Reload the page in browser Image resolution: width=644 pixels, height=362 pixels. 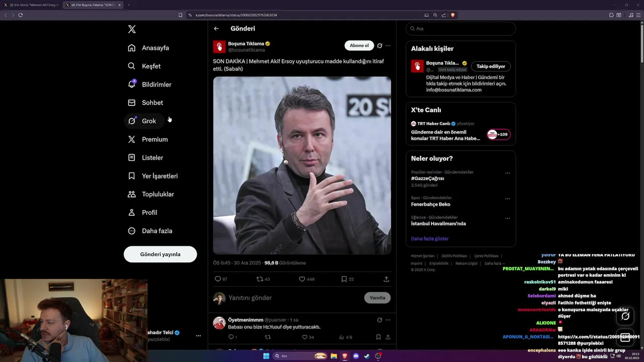point(21,15)
